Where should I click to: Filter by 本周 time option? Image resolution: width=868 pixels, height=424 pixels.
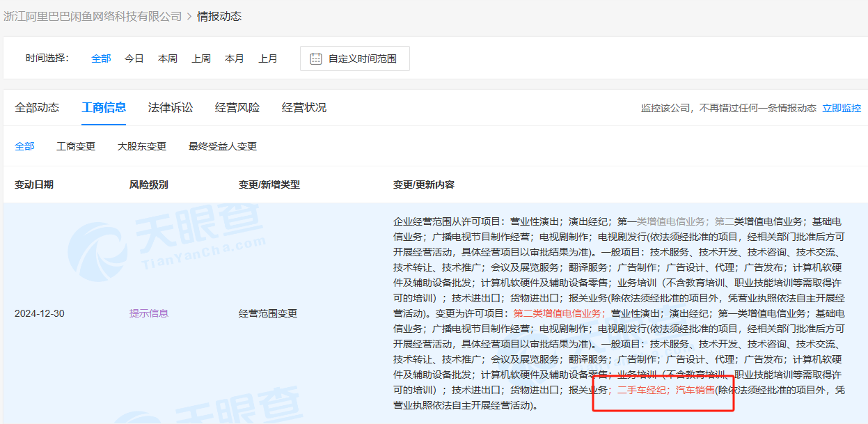(x=168, y=58)
